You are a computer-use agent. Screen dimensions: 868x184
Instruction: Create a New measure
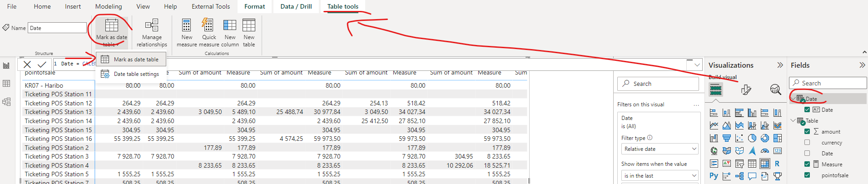187,33
